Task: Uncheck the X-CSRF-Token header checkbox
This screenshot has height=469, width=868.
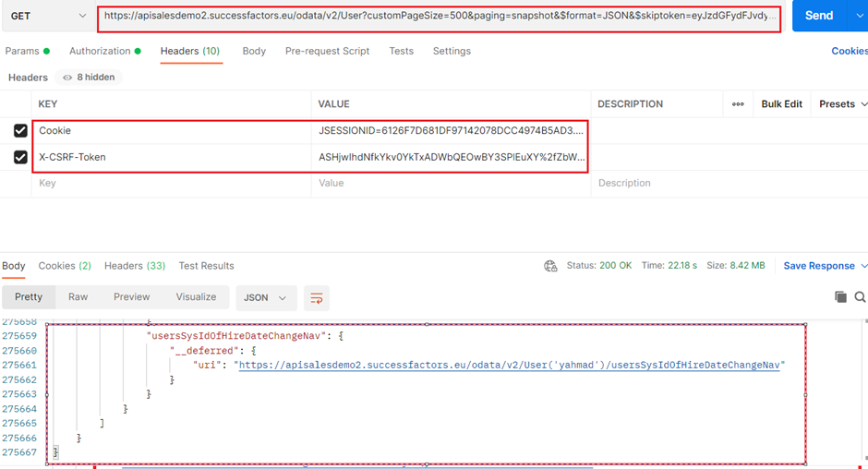Action: click(20, 157)
